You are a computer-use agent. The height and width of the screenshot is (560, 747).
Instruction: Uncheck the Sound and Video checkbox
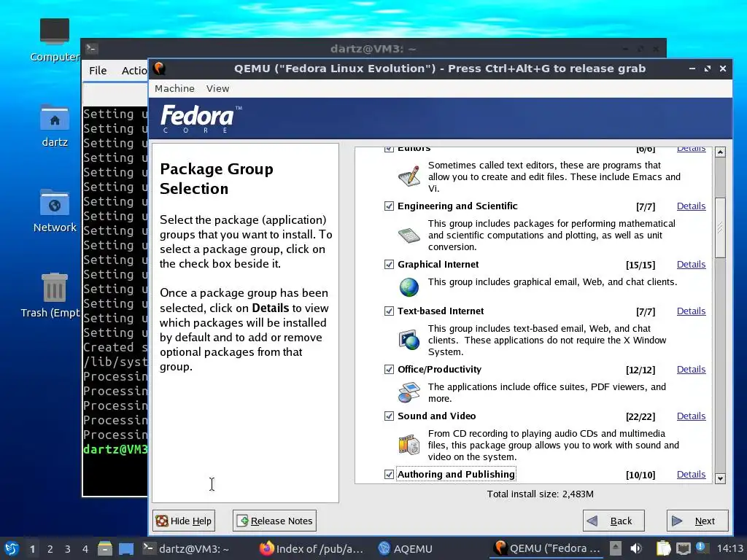(x=389, y=416)
